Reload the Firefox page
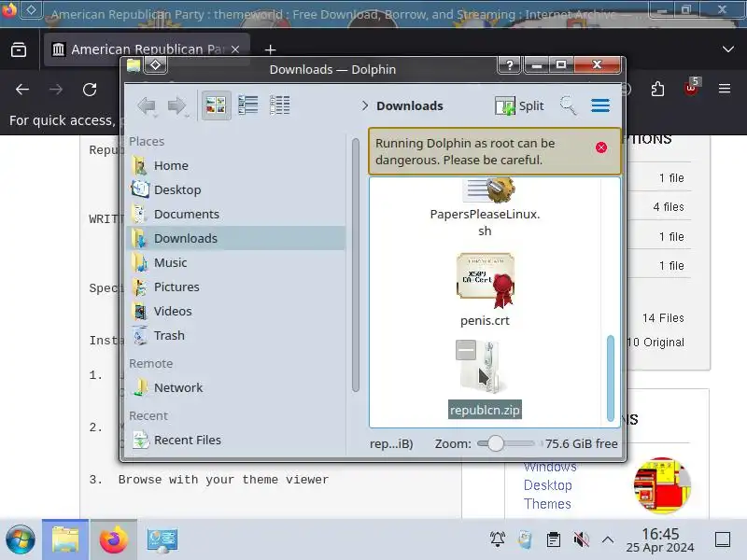 [90, 89]
